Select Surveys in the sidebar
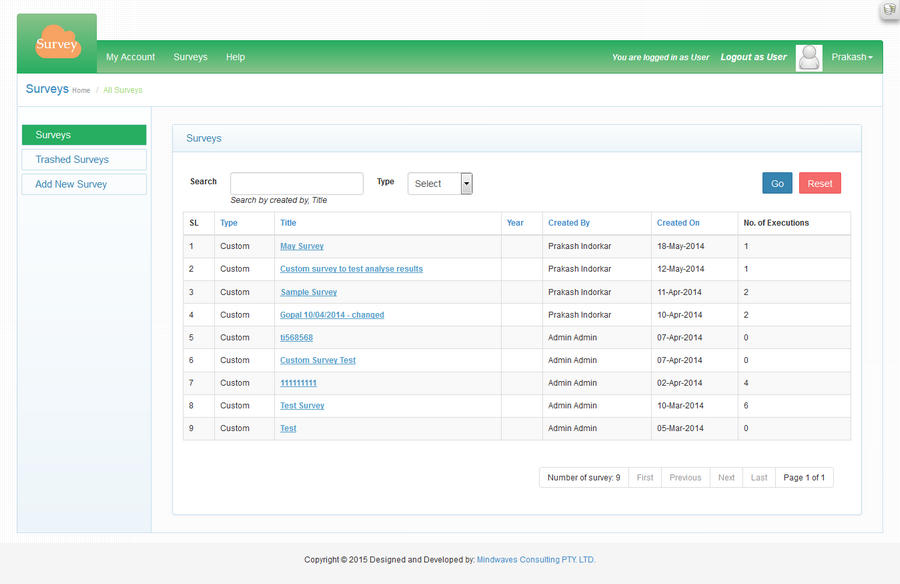Viewport: 900px width, 584px height. click(84, 135)
